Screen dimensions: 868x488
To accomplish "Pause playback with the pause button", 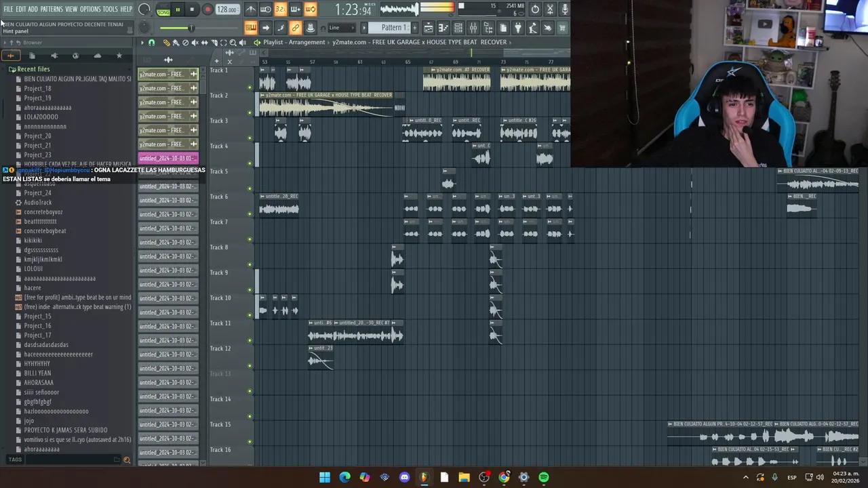I will (x=178, y=9).
